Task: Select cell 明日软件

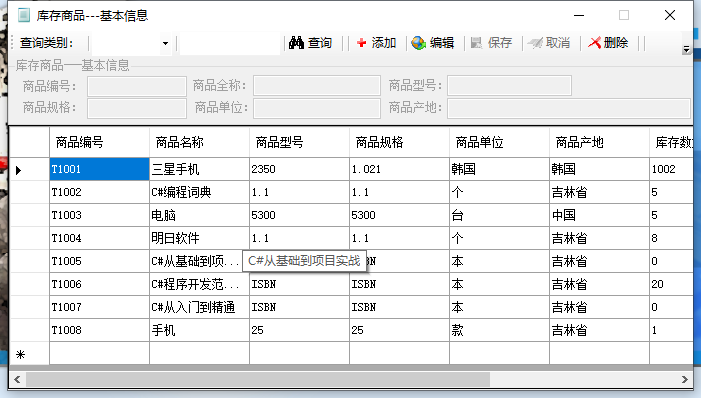Action: pyautogui.click(x=199, y=238)
